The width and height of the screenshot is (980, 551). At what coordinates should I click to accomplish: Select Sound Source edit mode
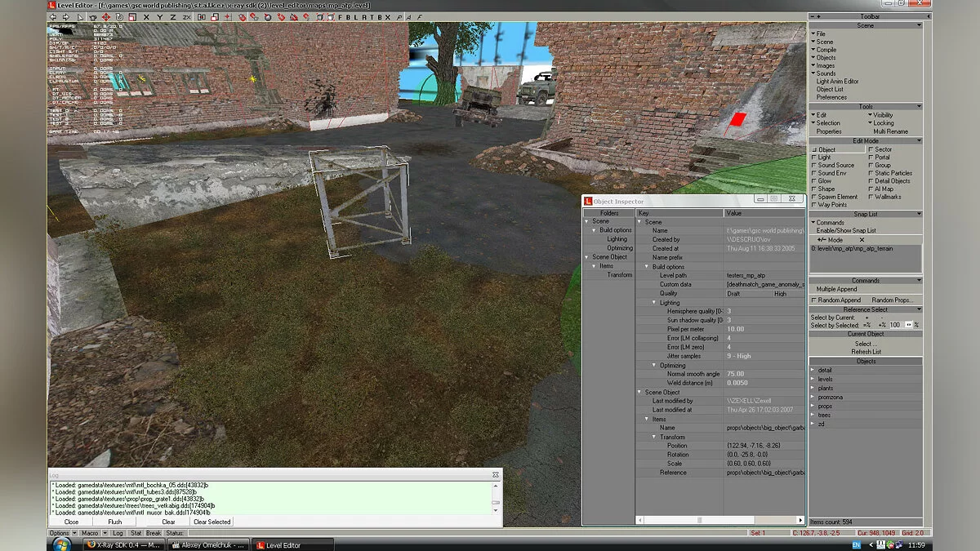833,165
